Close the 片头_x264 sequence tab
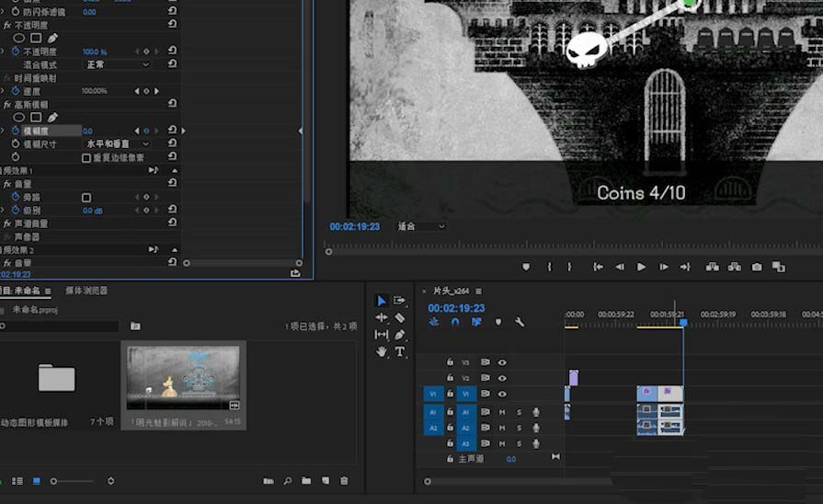 click(424, 291)
